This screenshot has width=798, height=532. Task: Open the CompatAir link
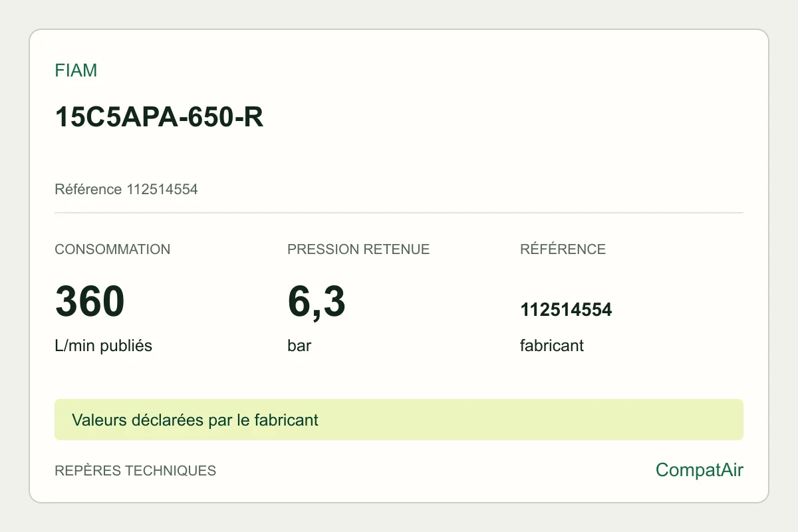[700, 470]
